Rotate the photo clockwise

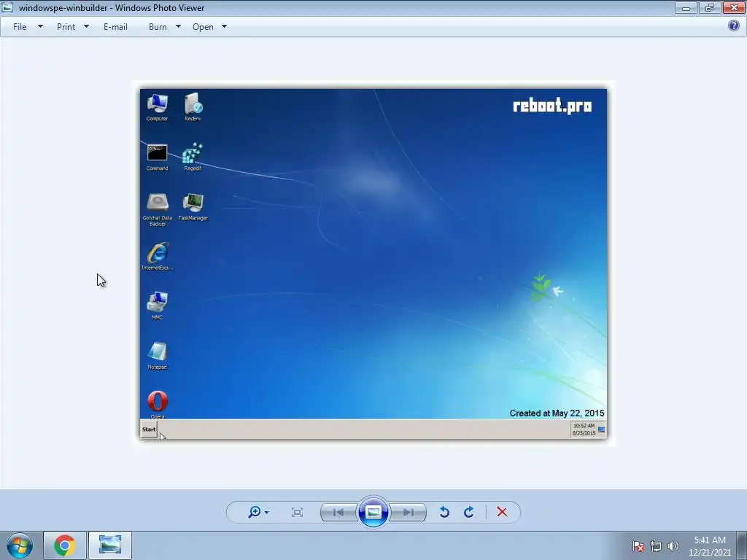(x=469, y=513)
